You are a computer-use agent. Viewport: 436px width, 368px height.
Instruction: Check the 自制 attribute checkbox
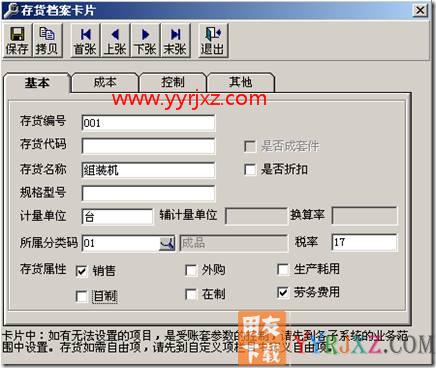click(x=82, y=296)
